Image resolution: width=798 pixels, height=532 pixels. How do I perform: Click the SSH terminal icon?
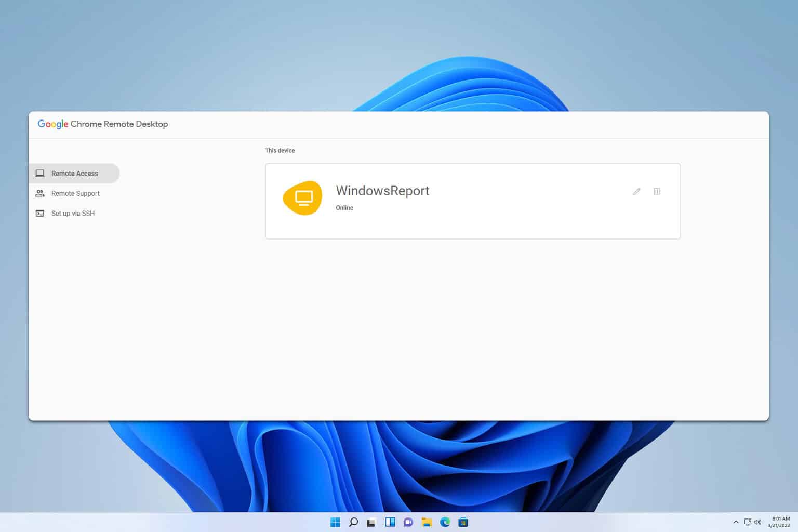(40, 213)
